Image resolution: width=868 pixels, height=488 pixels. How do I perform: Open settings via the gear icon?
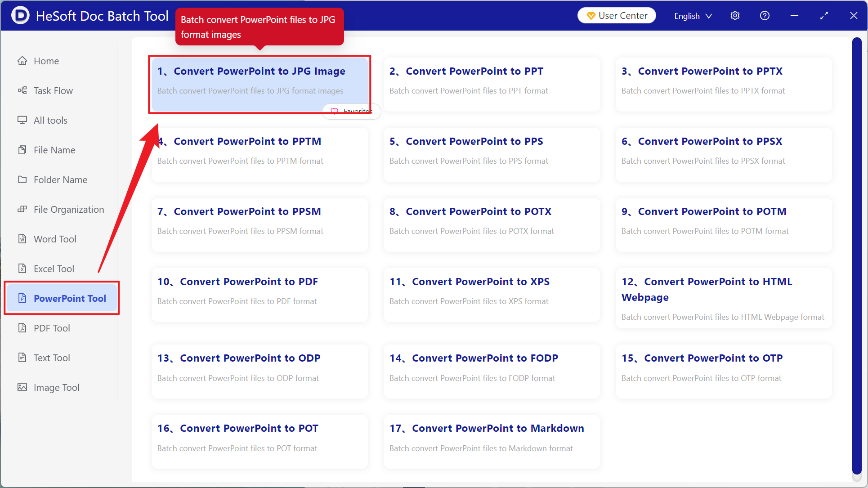[735, 16]
